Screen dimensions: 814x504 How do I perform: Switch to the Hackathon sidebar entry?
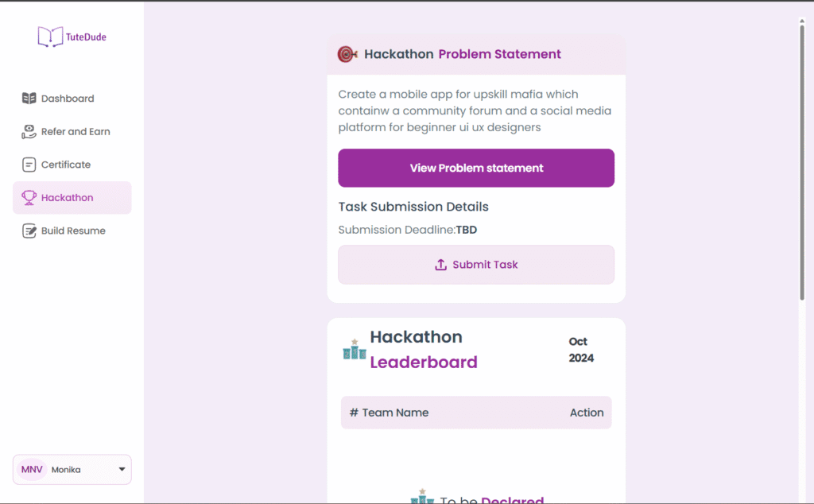tap(73, 198)
